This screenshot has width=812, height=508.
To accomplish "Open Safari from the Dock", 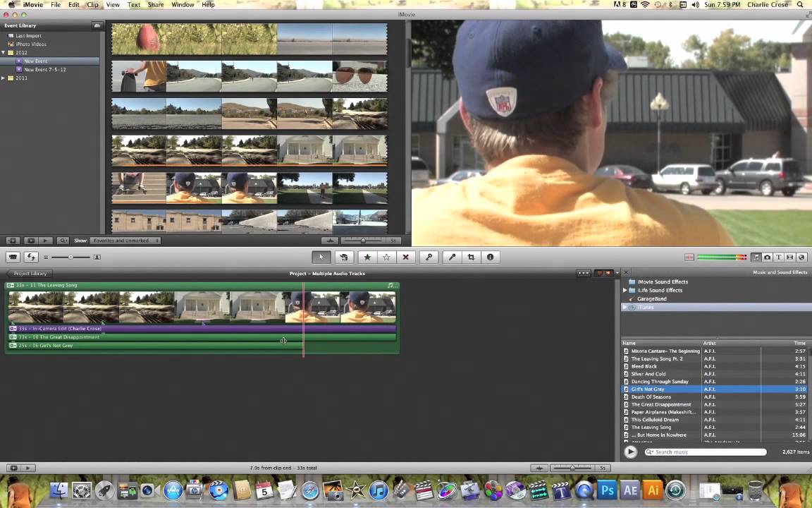I will point(310,490).
